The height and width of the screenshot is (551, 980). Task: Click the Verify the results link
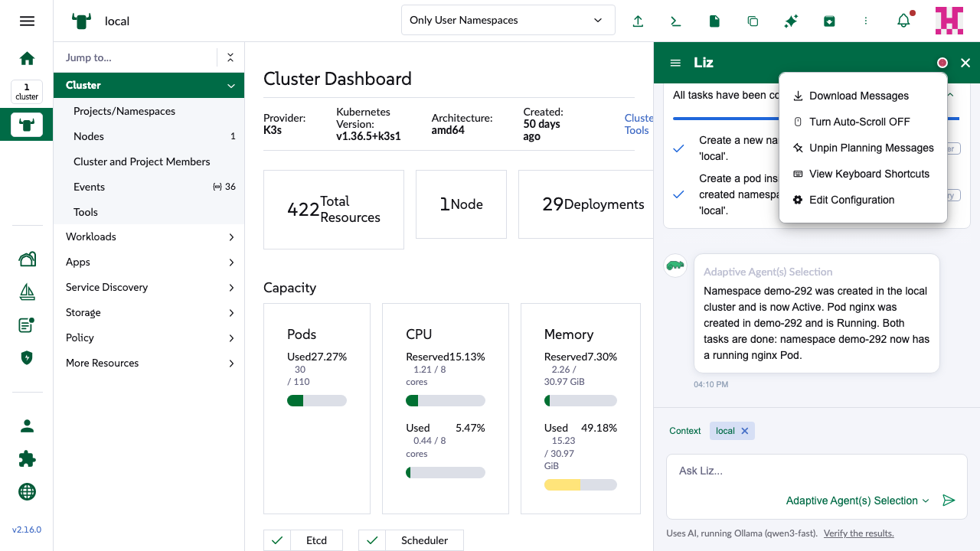click(x=858, y=533)
